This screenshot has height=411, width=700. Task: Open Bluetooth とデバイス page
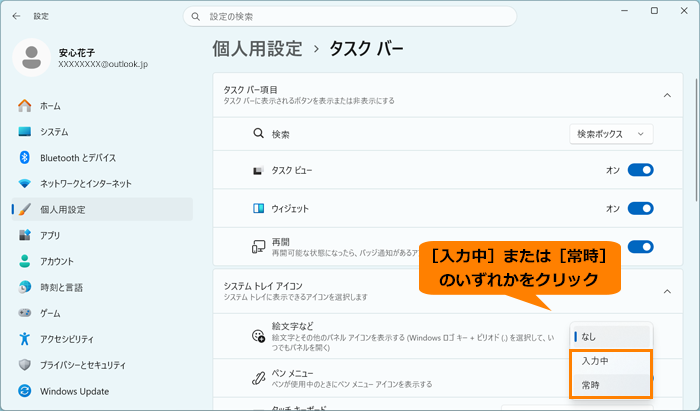click(102, 158)
